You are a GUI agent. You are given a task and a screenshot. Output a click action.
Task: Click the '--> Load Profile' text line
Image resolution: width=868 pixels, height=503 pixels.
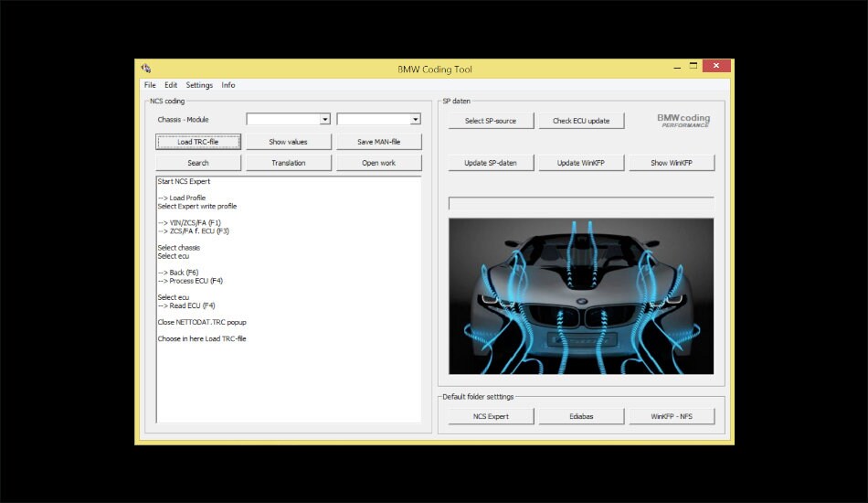pos(182,198)
